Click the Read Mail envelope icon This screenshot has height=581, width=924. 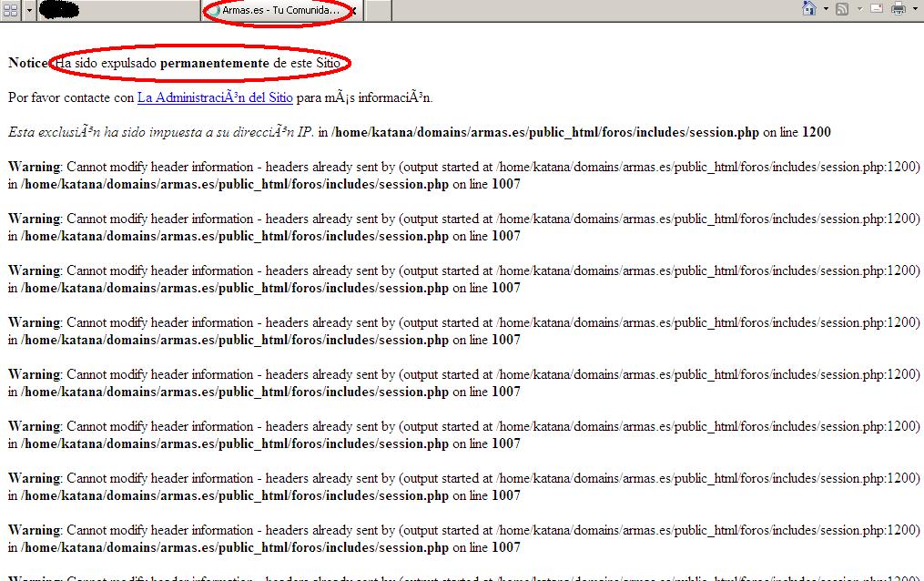pyautogui.click(x=877, y=9)
